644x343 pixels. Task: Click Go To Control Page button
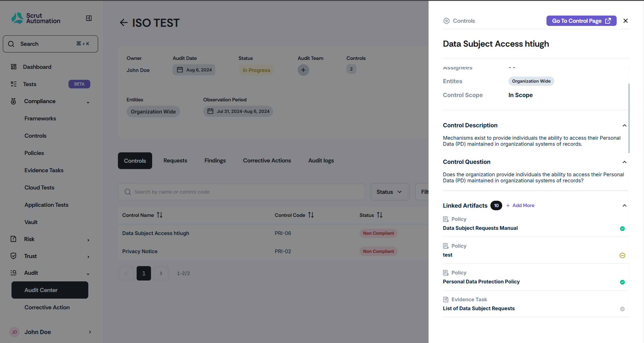pos(581,21)
